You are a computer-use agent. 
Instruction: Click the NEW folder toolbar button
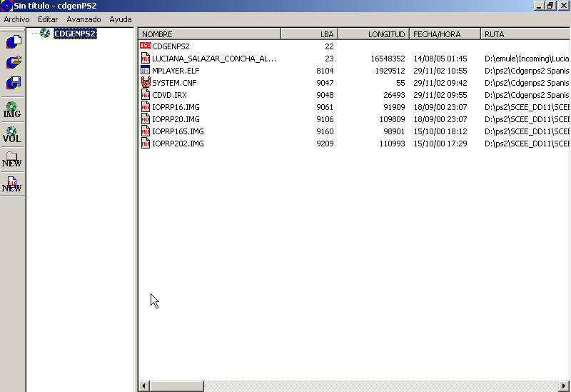coord(12,159)
